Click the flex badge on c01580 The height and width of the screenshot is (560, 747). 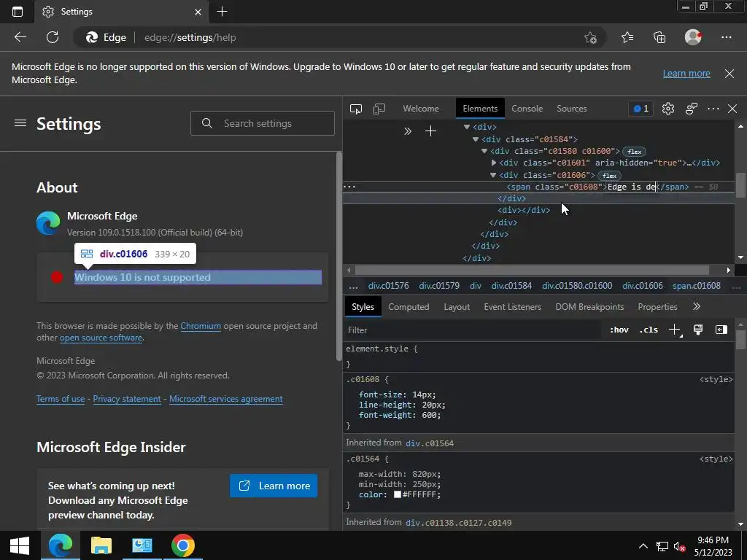(634, 152)
